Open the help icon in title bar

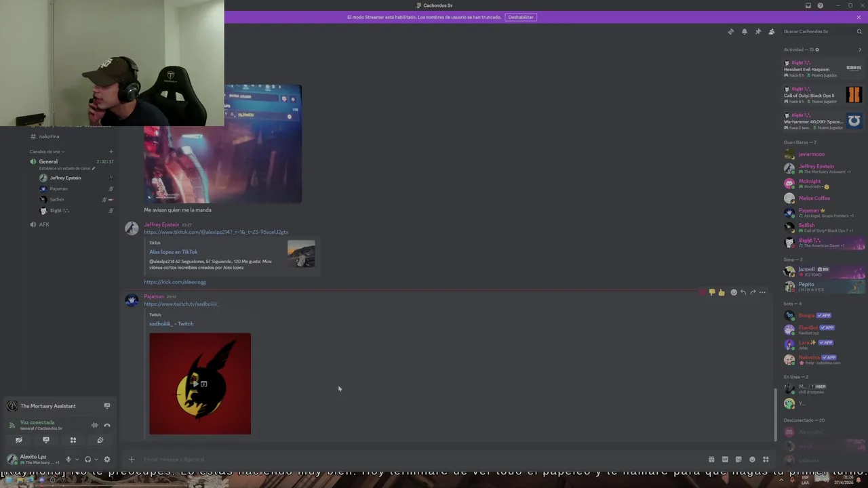(x=820, y=5)
